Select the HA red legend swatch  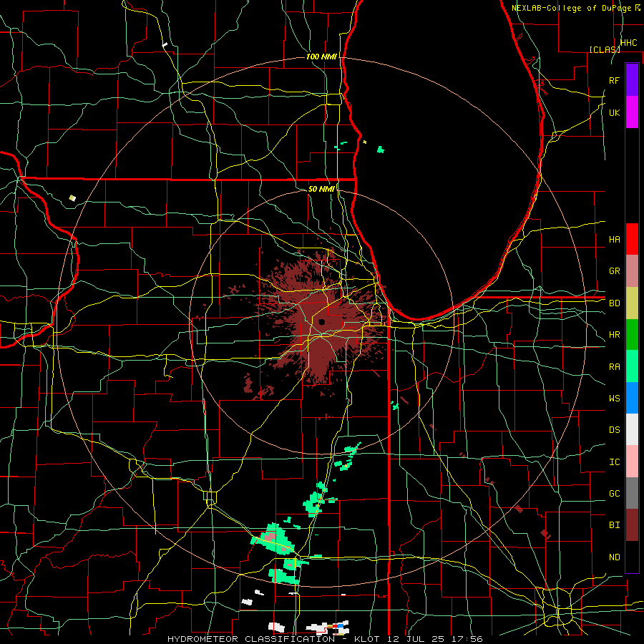[x=632, y=239]
